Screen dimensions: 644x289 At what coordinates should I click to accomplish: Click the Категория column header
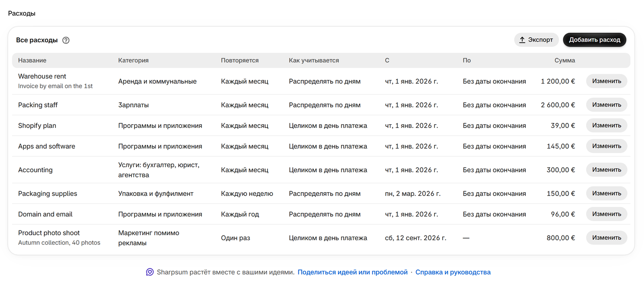point(133,60)
